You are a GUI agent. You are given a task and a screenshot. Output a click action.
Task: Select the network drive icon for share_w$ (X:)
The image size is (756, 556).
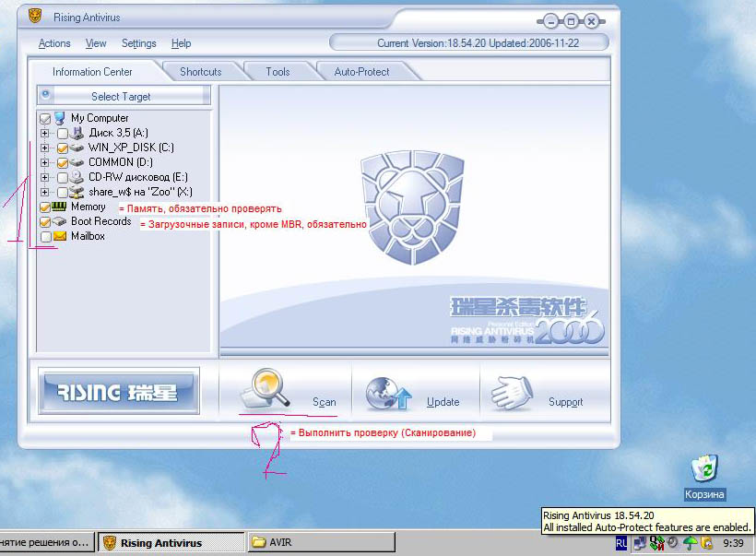pos(77,192)
